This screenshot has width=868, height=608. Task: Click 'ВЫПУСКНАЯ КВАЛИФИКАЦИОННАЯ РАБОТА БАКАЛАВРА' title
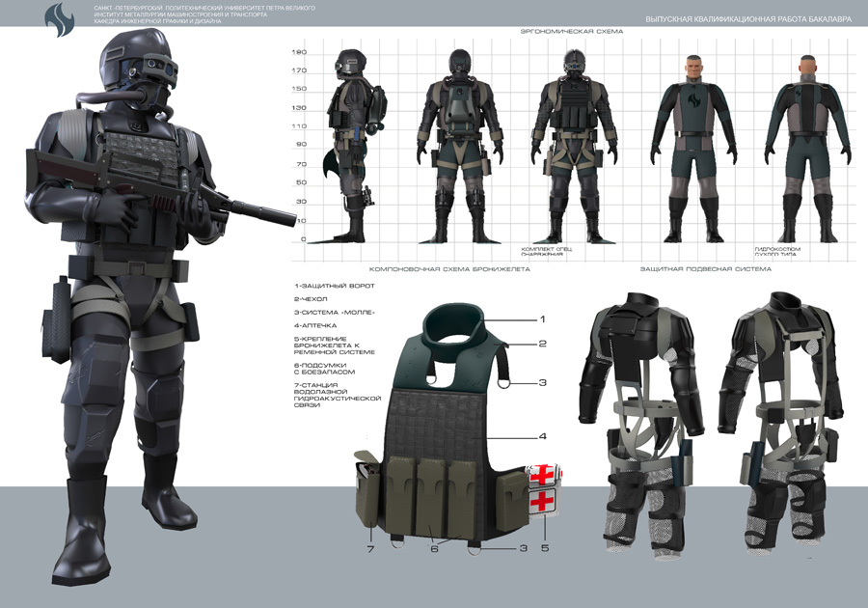click(x=749, y=19)
